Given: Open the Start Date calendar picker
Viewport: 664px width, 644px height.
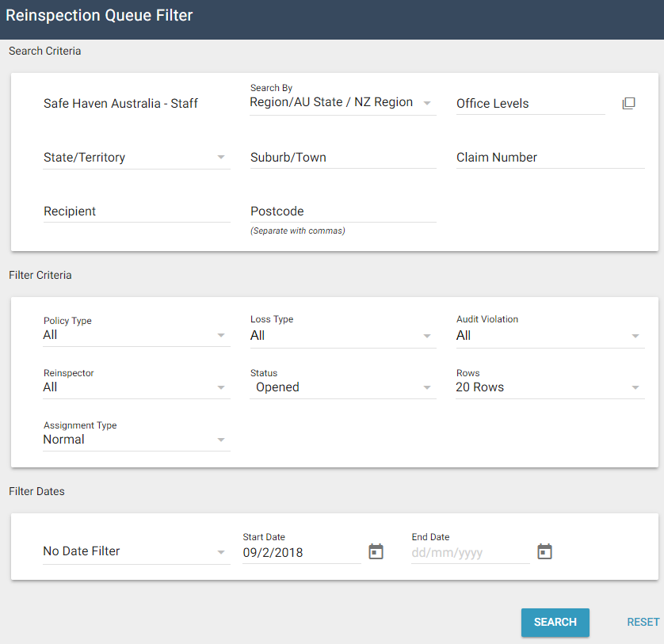Looking at the screenshot, I should (x=376, y=551).
